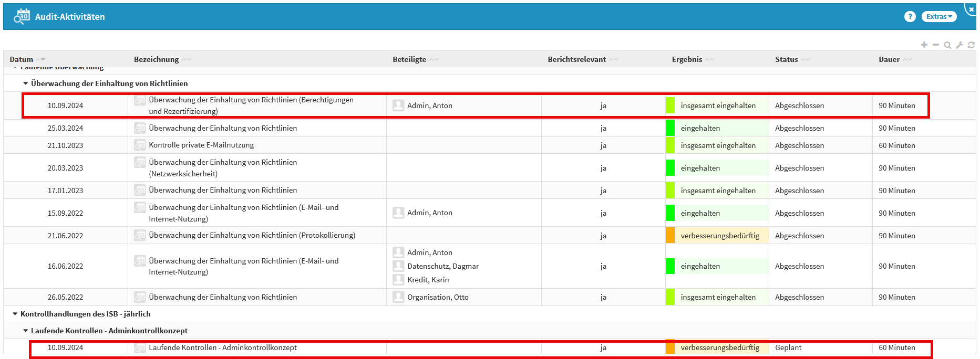
Task: Click the orange swatch in the 21.06.2022 row
Action: click(x=670, y=236)
